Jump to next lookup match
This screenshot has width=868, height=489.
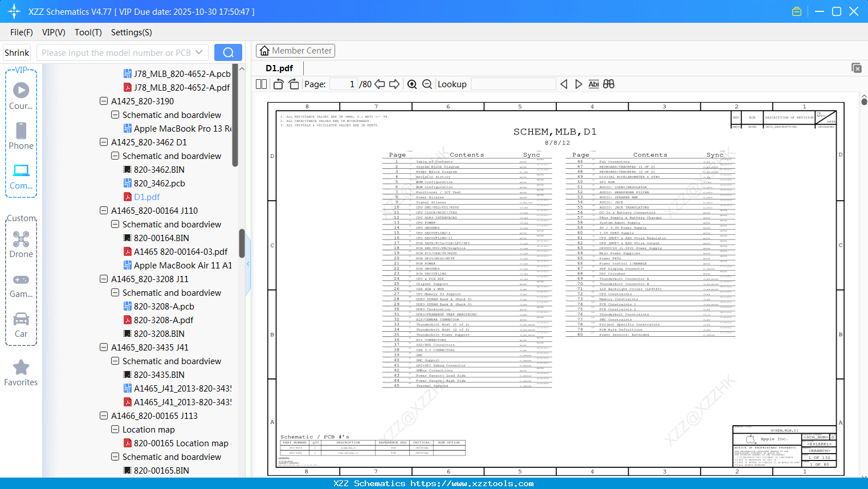point(578,84)
